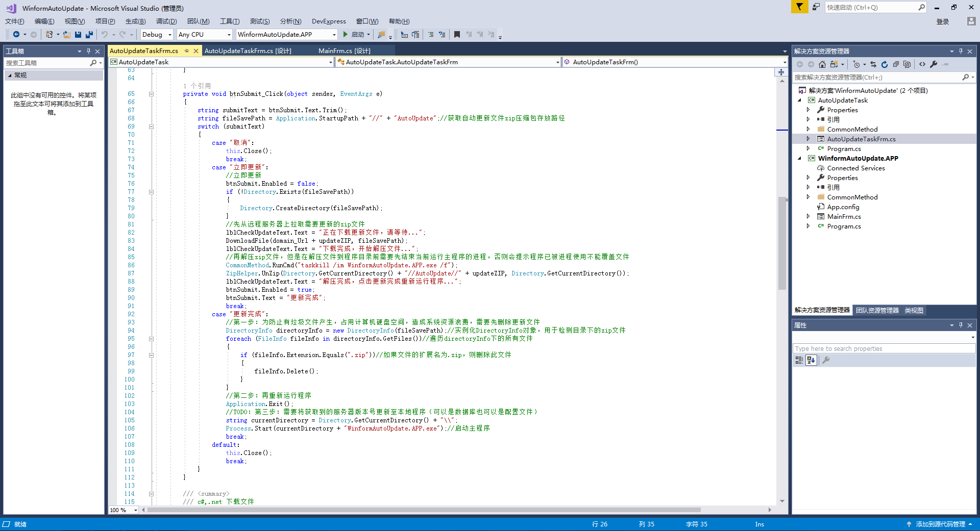Click the property pages wrench in Properties panel
Screen dimensions: 980x531
point(826,360)
